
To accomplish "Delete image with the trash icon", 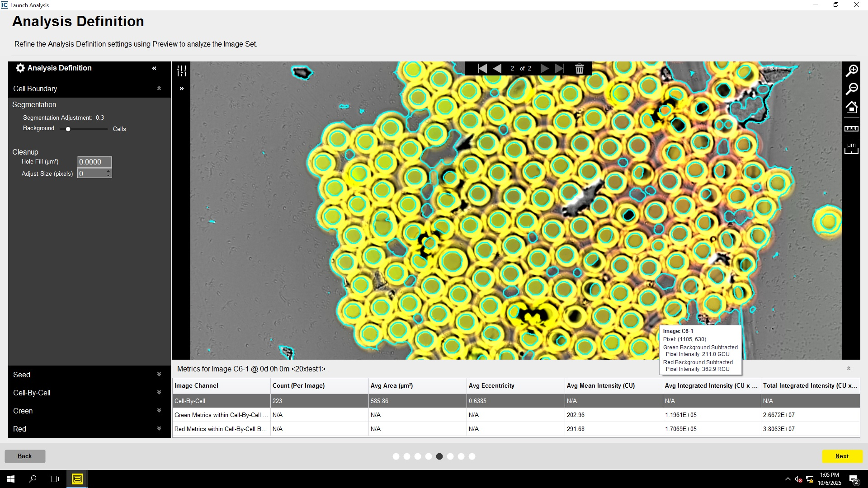I will pyautogui.click(x=579, y=69).
